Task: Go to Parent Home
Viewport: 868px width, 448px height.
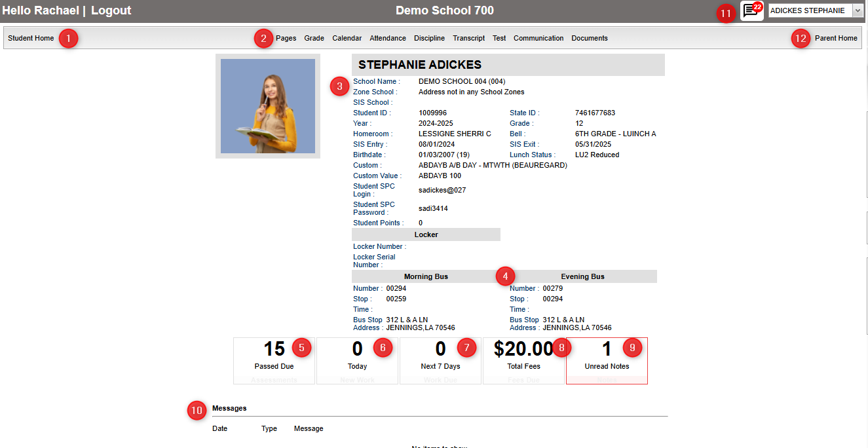Action: point(836,38)
